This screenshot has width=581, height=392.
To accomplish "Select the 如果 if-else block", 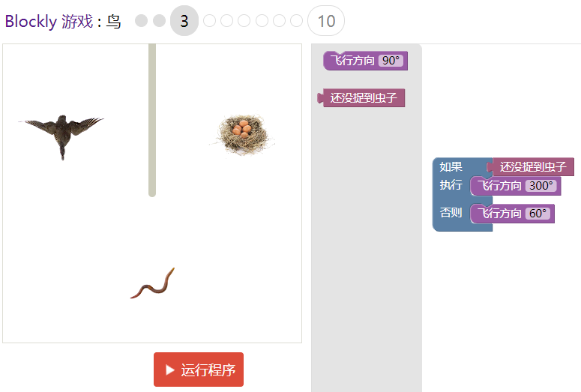I will click(x=451, y=167).
